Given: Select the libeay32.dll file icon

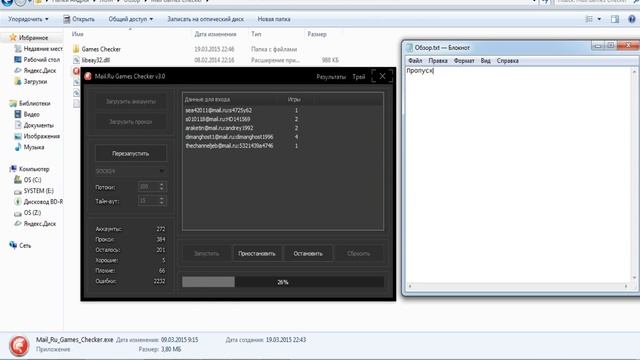Looking at the screenshot, I should point(76,60).
